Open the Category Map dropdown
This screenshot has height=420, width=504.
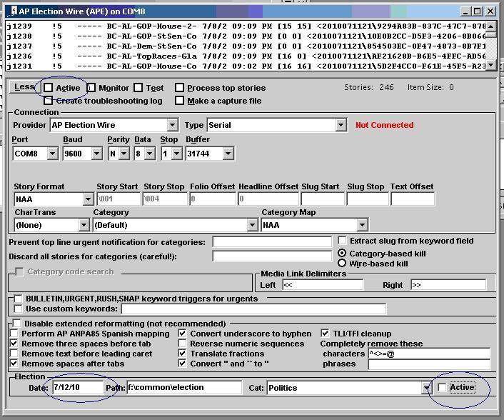coord(362,224)
